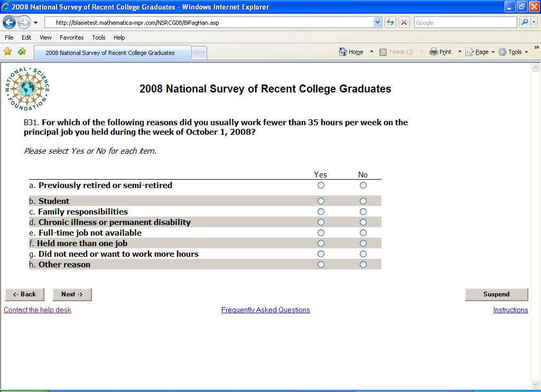The width and height of the screenshot is (541, 392).
Task: Select Yes for Student
Action: click(321, 201)
